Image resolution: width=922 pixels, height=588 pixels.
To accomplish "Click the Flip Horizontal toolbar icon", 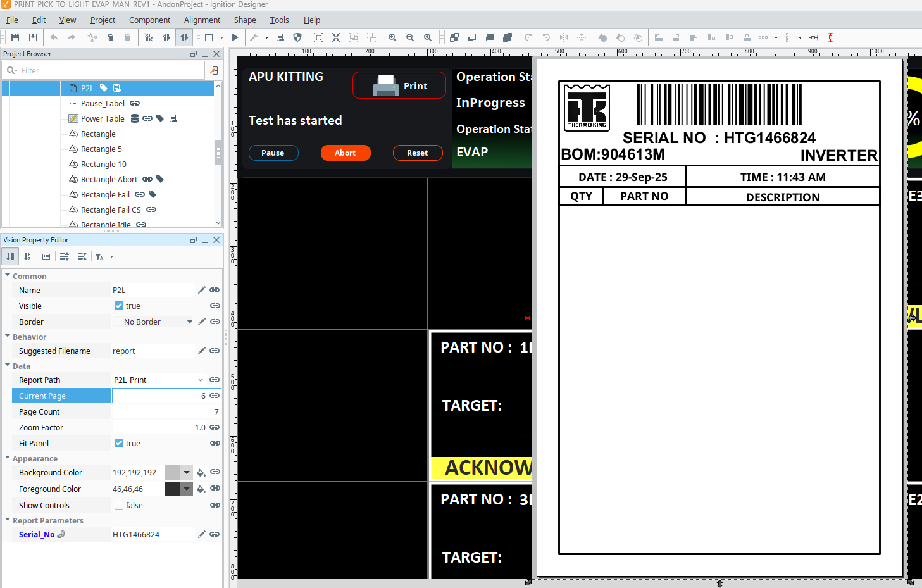I will pos(564,37).
